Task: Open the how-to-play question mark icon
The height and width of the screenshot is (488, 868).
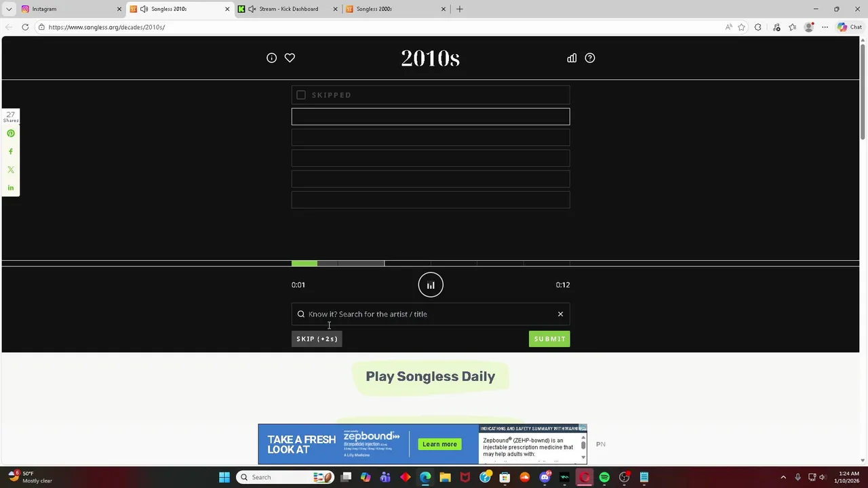Action: point(590,58)
